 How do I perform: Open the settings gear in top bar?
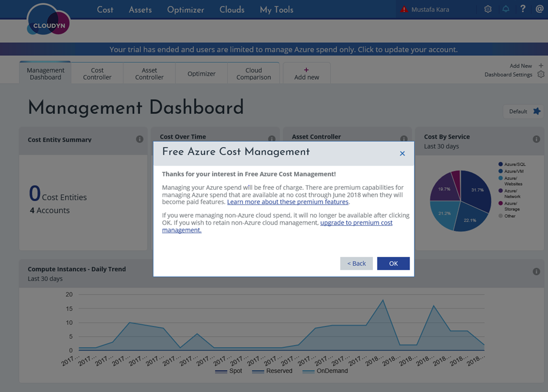(x=487, y=9)
